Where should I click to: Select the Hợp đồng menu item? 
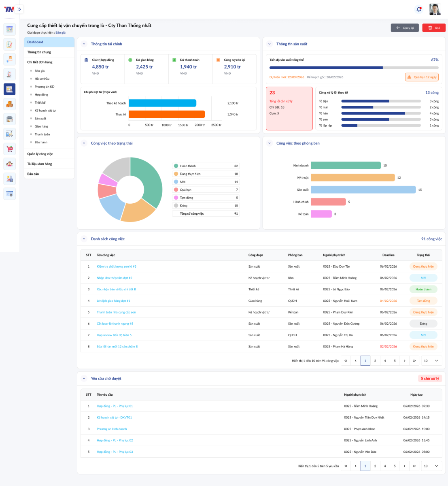[41, 95]
